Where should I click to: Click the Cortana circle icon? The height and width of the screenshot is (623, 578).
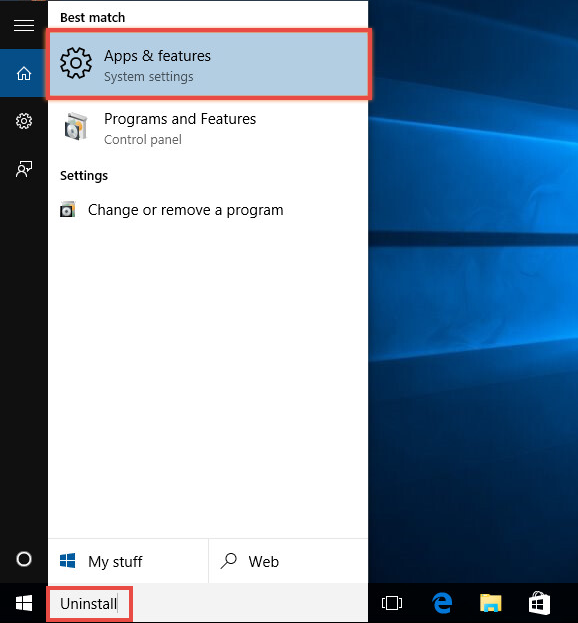point(24,559)
